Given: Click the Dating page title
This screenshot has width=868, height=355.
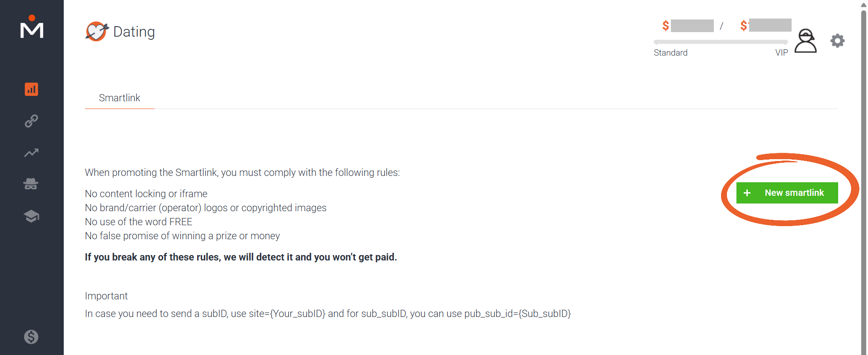Looking at the screenshot, I should 134,32.
